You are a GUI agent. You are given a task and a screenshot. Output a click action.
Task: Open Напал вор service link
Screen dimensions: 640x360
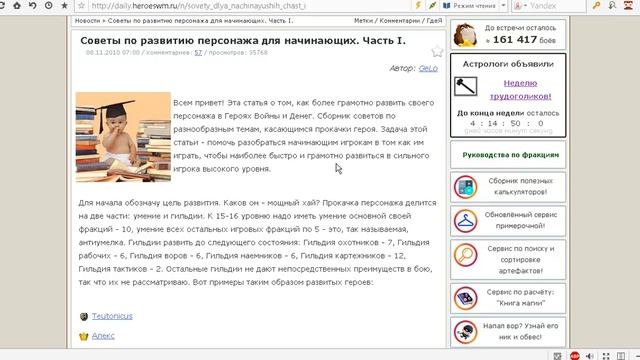coord(520,331)
